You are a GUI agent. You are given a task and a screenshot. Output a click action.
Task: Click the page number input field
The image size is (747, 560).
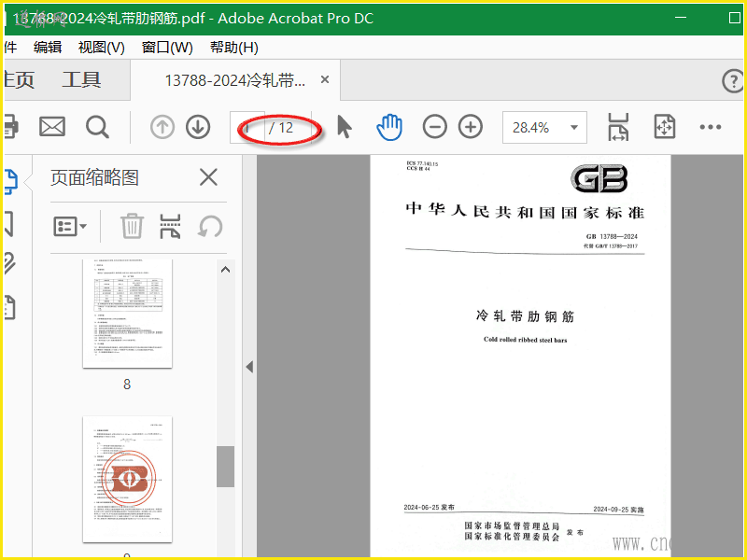tap(247, 128)
